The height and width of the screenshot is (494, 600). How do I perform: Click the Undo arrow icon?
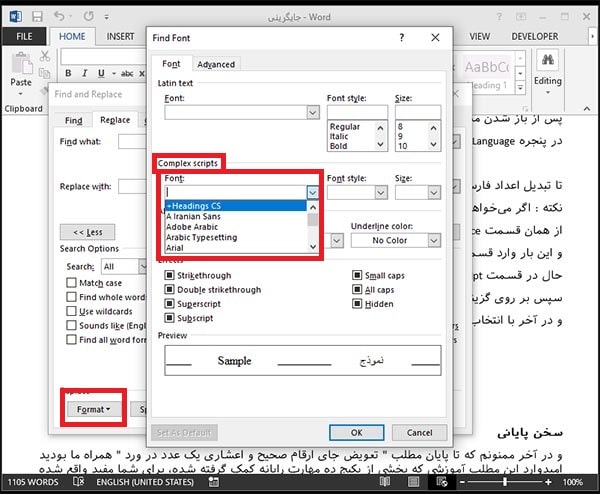coord(59,16)
